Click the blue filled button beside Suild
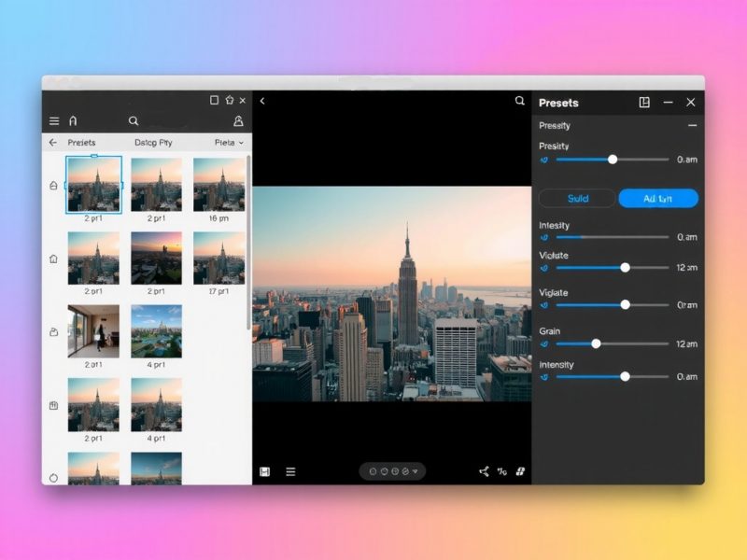The width and height of the screenshot is (747, 560). 657,198
